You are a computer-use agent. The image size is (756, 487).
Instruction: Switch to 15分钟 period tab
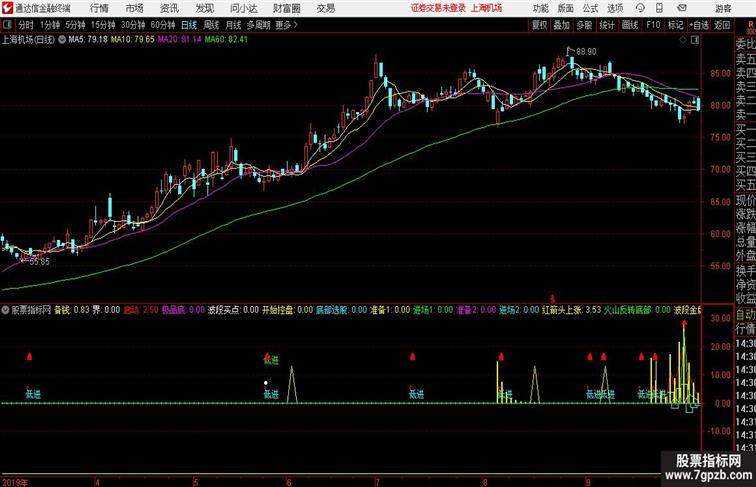click(x=103, y=25)
